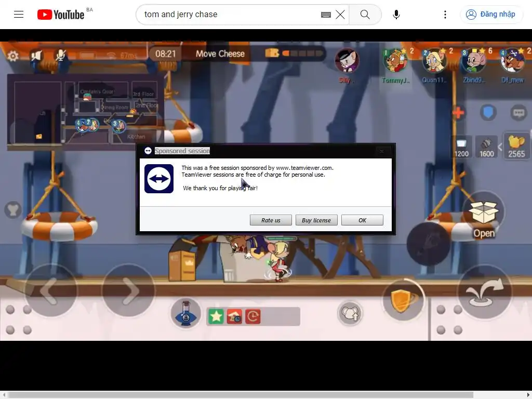This screenshot has width=532, height=399.
Task: Select the green star buff icon
Action: click(x=216, y=316)
